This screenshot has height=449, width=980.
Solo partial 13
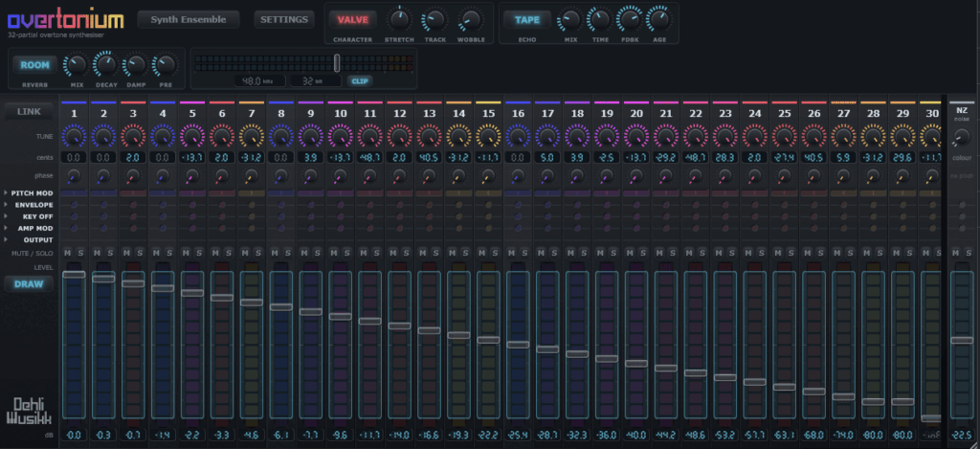pyautogui.click(x=436, y=253)
